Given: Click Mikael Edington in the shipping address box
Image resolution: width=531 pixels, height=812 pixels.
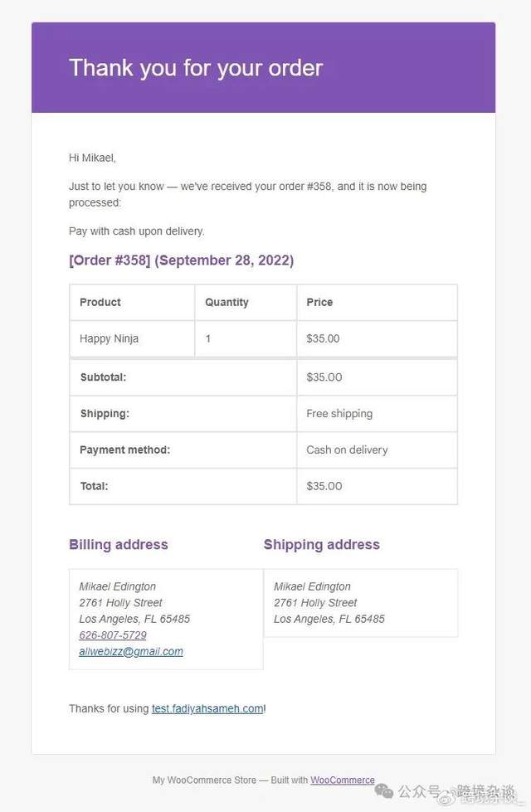Looking at the screenshot, I should [x=312, y=587].
